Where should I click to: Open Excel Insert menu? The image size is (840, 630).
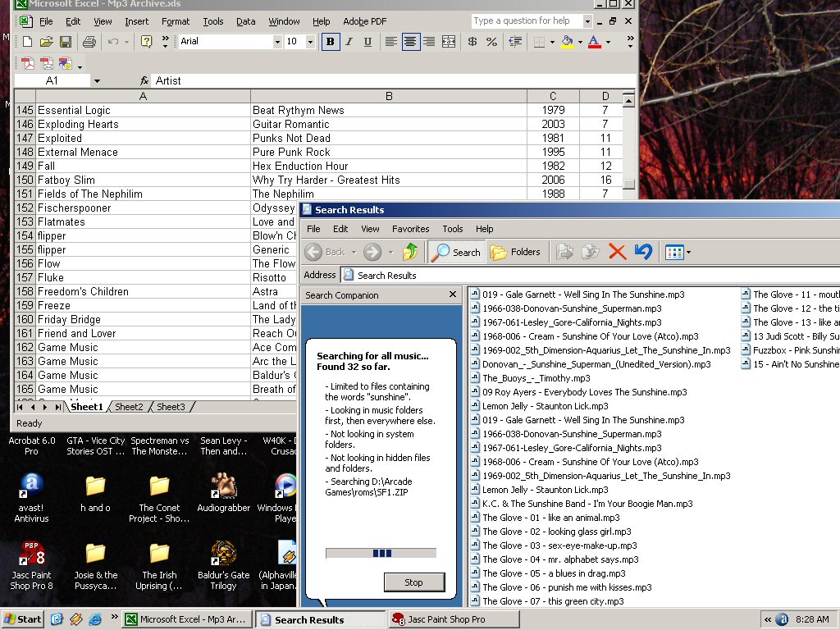click(x=137, y=21)
